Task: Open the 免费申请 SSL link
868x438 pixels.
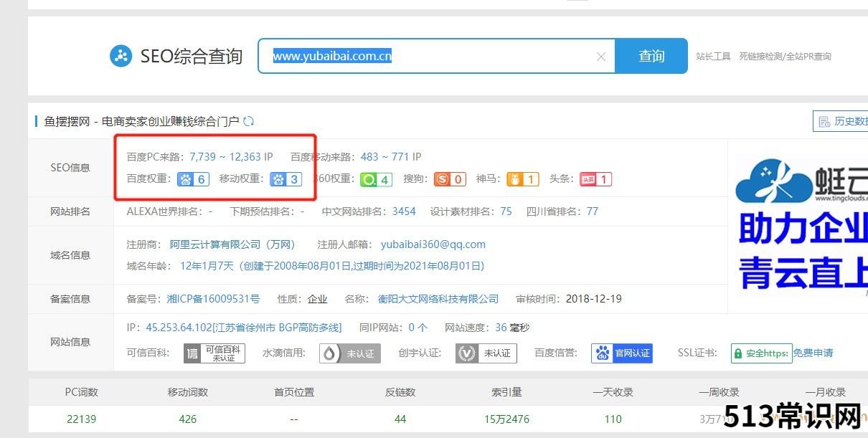Action: coord(813,353)
